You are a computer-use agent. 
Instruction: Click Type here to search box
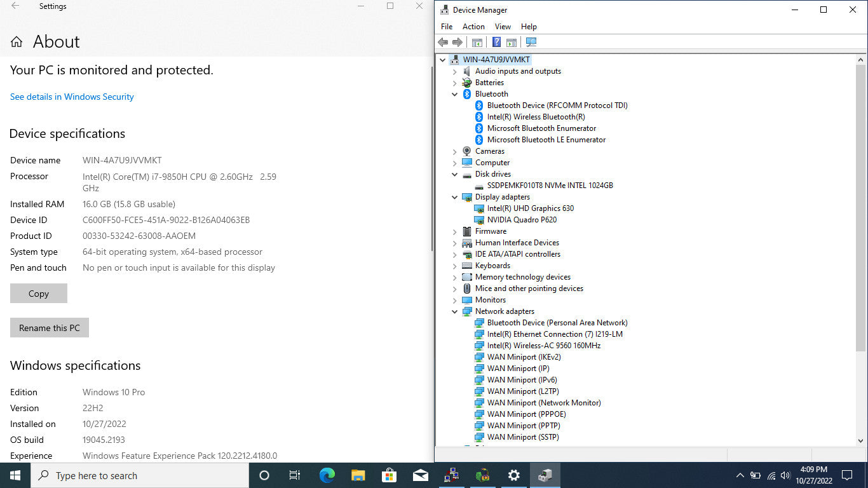point(140,475)
